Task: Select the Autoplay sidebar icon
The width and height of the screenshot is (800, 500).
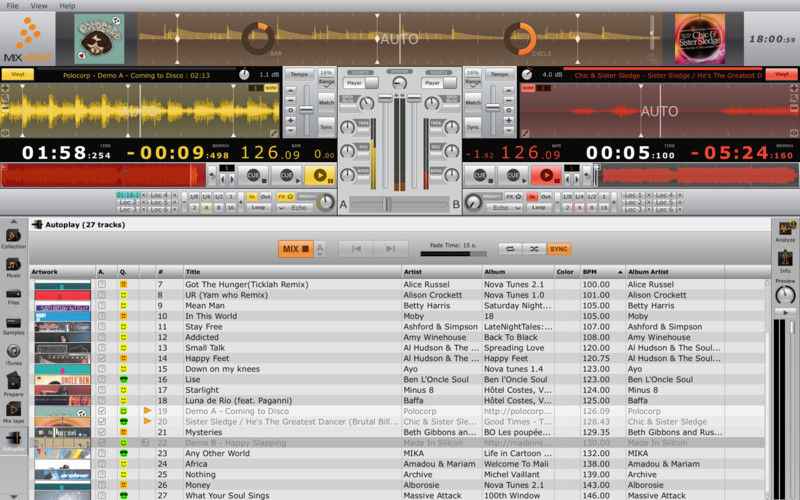Action: click(13, 440)
